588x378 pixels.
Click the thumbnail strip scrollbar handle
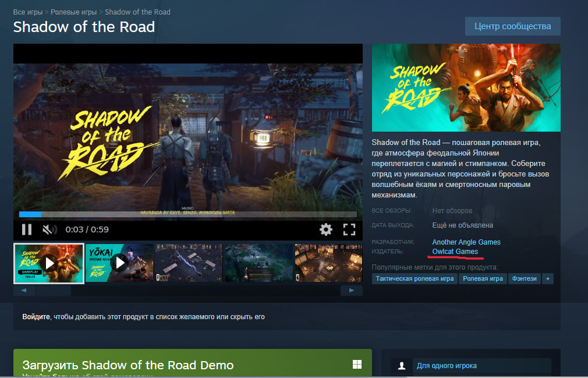click(x=54, y=291)
